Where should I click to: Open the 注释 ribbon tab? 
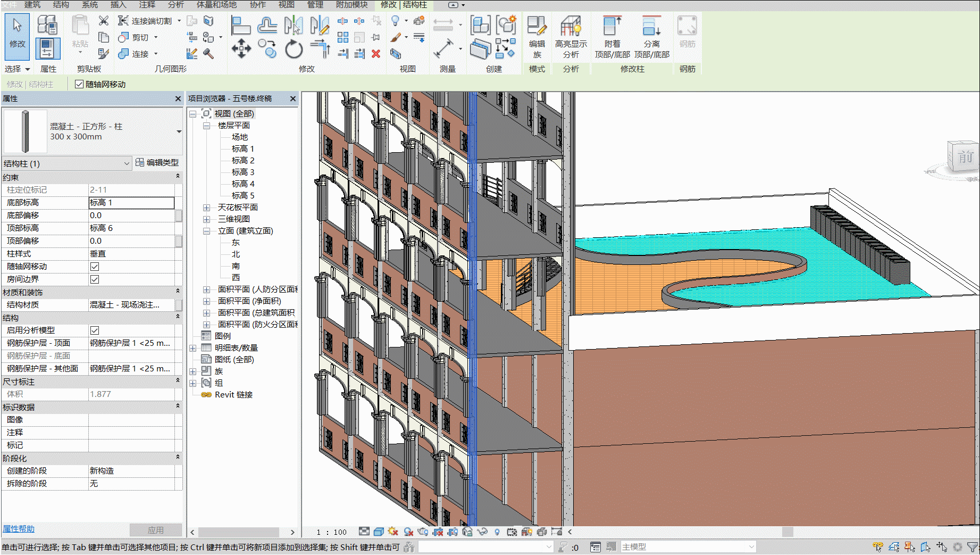tap(147, 5)
